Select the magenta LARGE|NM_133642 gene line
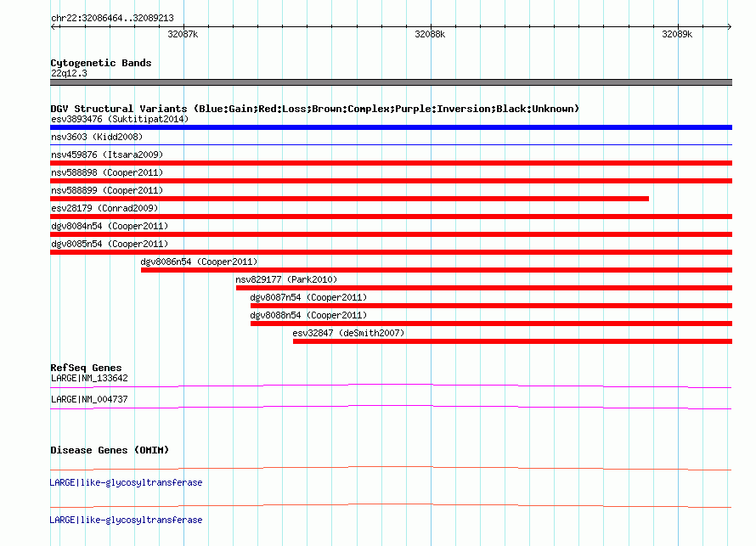The height and width of the screenshot is (546, 756). pos(391,386)
